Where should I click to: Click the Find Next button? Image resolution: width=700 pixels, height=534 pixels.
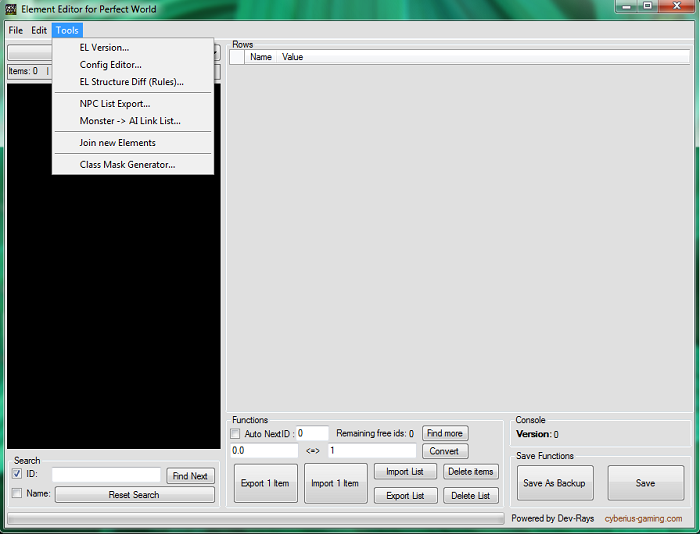coord(190,476)
